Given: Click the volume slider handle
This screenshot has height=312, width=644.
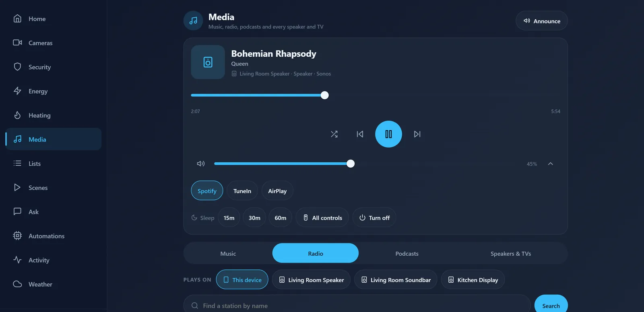Looking at the screenshot, I should 351,164.
